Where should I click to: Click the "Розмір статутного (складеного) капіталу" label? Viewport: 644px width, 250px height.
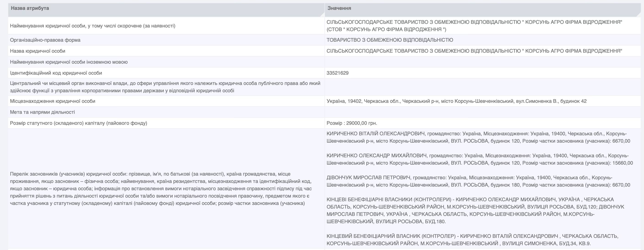[78, 123]
